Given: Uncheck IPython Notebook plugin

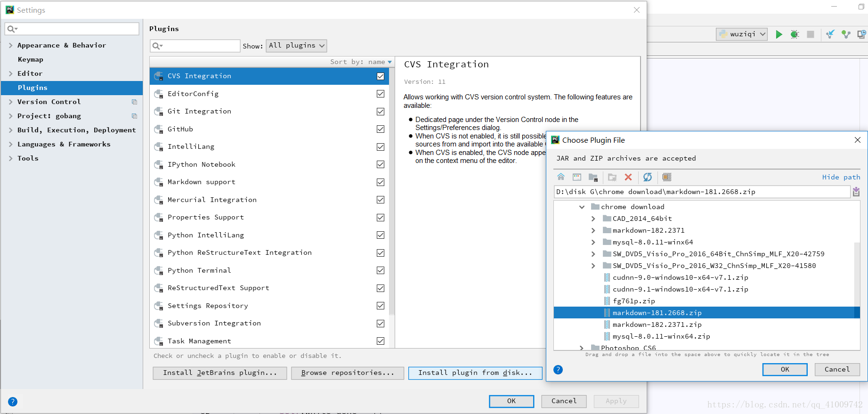Looking at the screenshot, I should (x=381, y=164).
